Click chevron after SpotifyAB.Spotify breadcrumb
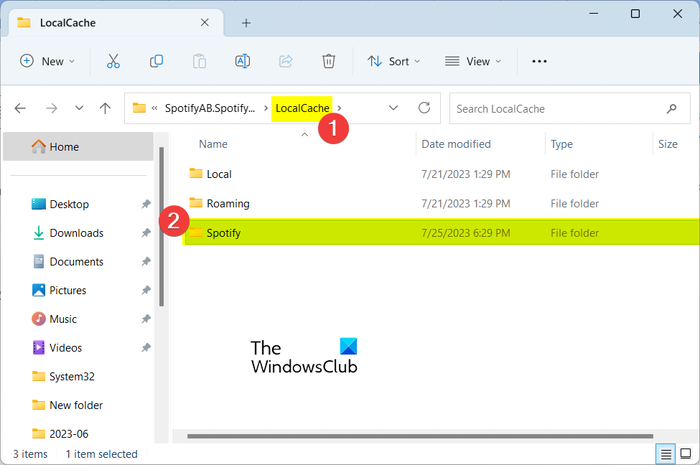Viewport: 700px width, 465px height. click(266, 108)
